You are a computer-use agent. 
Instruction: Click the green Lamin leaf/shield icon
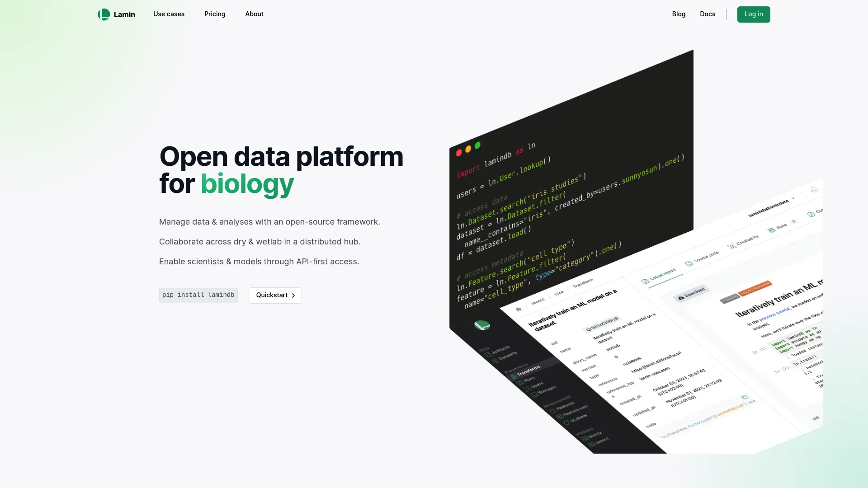[103, 14]
